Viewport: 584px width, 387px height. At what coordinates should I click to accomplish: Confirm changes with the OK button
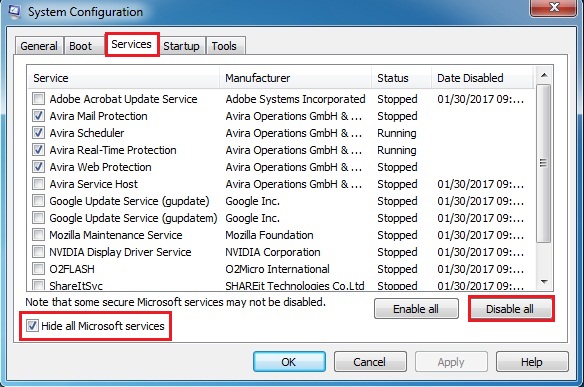pos(289,362)
